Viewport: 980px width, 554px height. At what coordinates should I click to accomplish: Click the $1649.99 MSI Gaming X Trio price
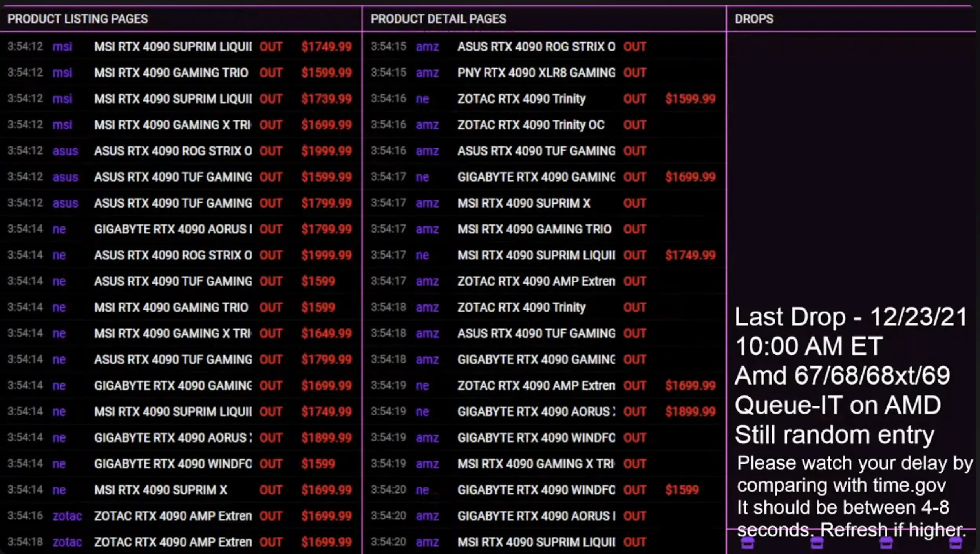(x=326, y=333)
